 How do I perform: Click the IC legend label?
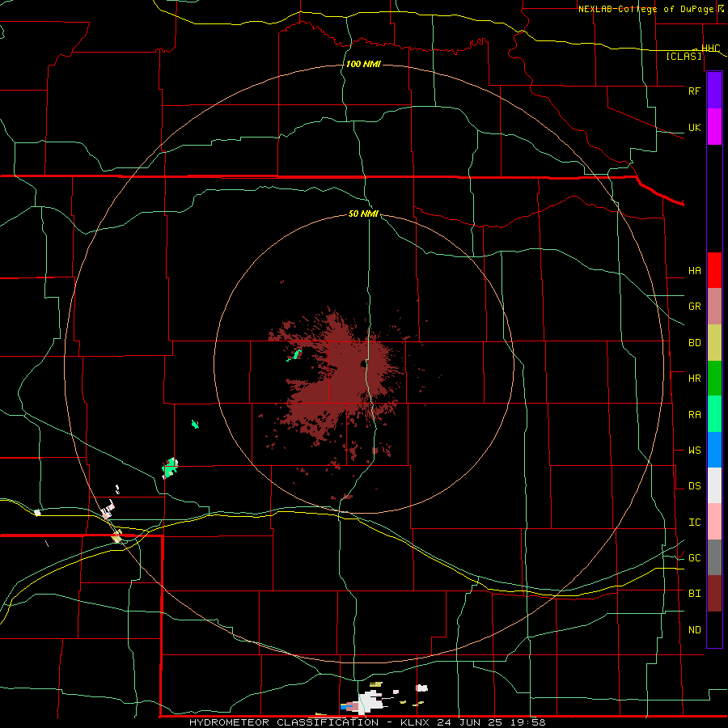(694, 522)
